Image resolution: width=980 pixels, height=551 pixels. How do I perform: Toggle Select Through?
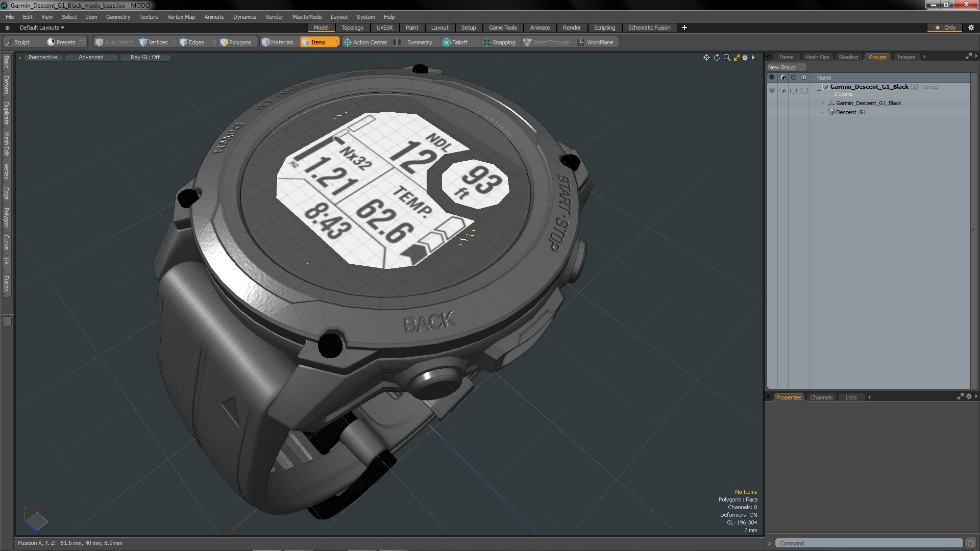coord(547,42)
